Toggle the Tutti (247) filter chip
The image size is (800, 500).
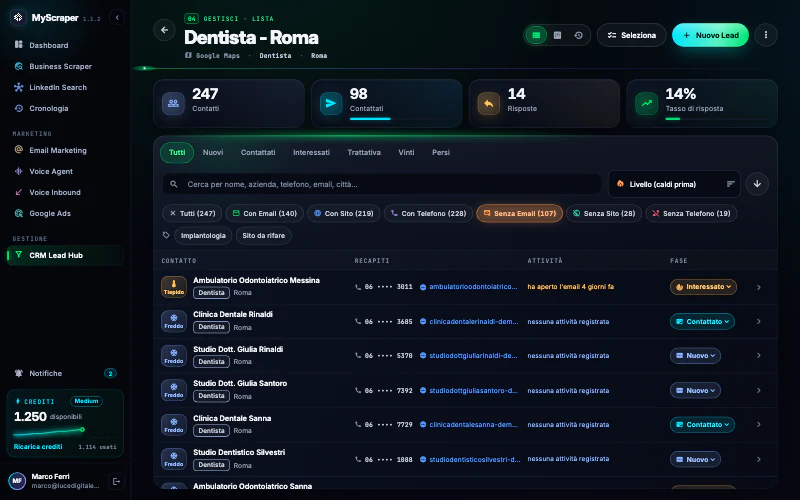(192, 213)
